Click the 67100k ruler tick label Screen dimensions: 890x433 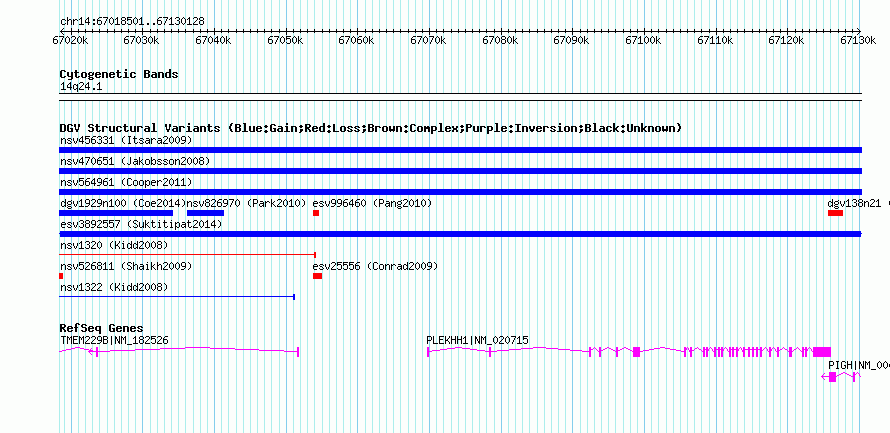643,41
